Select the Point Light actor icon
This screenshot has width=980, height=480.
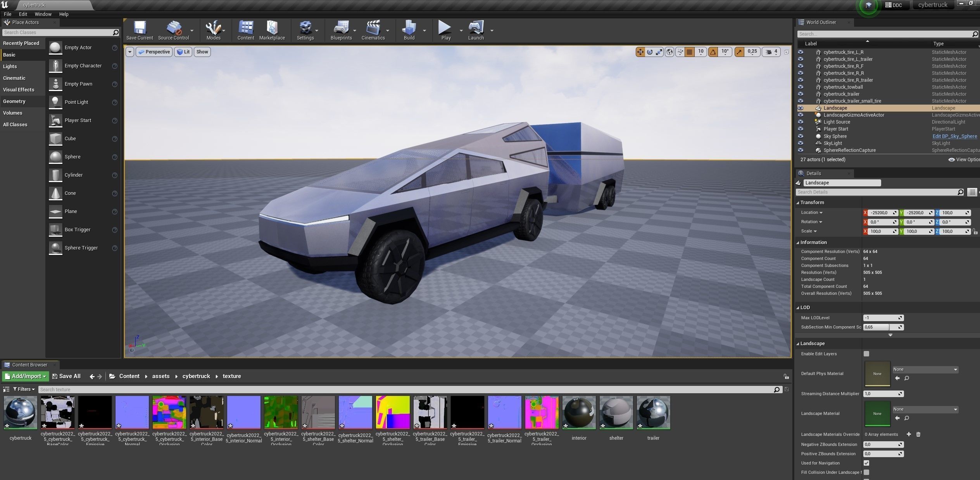[x=55, y=102]
